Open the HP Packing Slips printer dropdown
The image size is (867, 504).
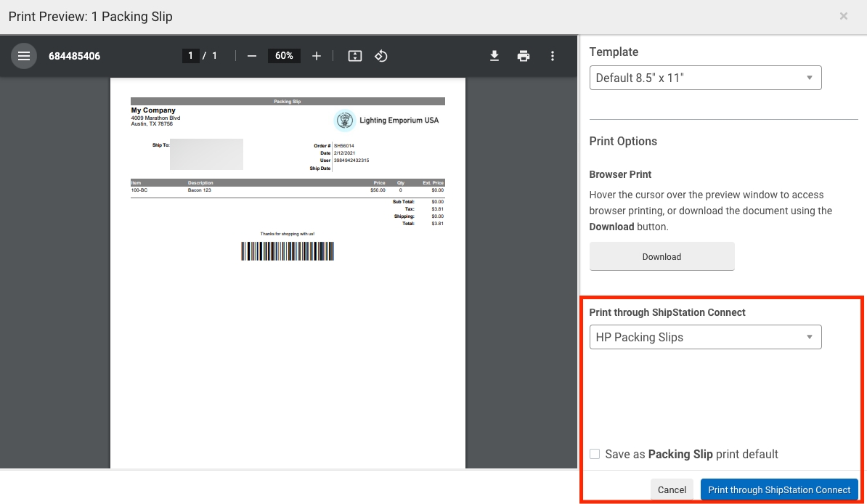point(704,337)
